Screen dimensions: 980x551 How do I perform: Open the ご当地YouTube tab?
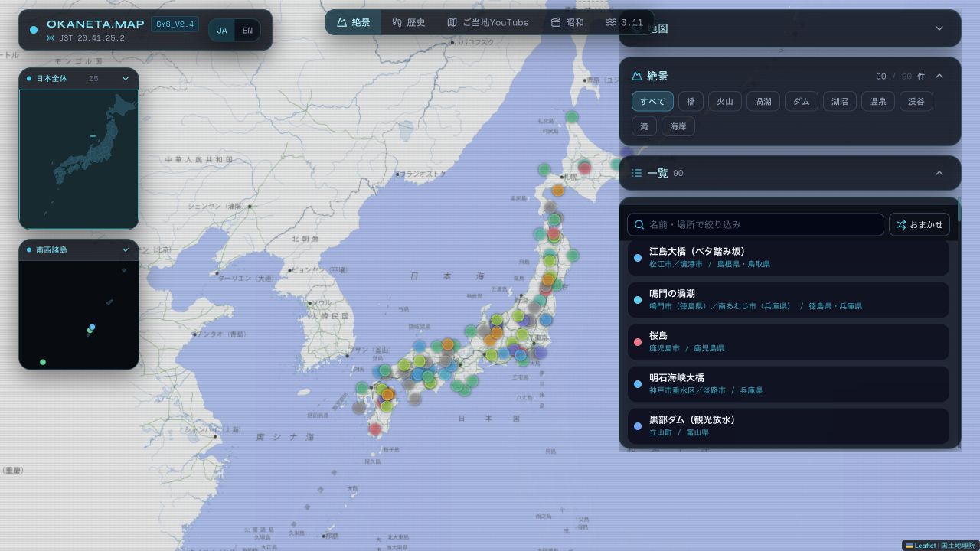488,22
